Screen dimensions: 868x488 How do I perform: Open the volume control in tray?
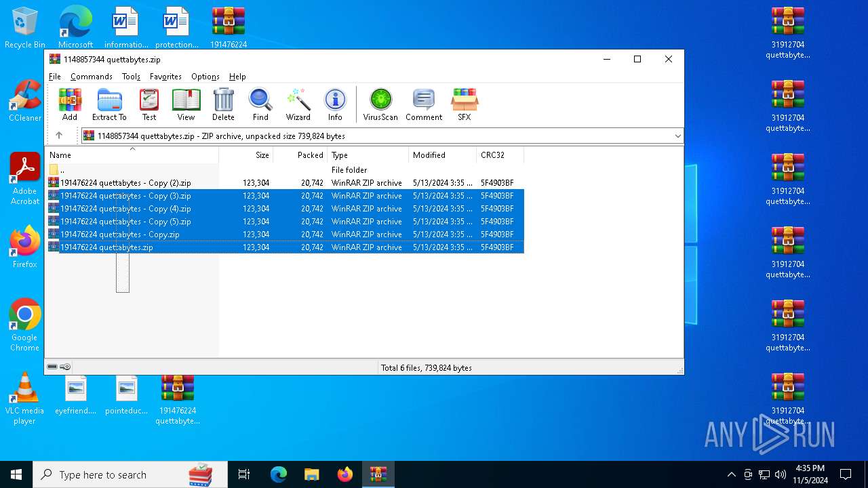781,474
